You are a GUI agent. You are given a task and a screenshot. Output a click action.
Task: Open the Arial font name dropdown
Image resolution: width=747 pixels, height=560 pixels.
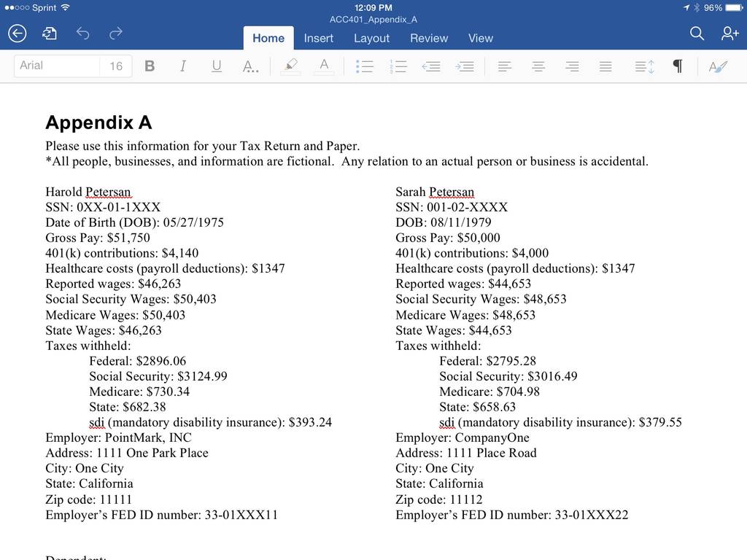click(57, 66)
